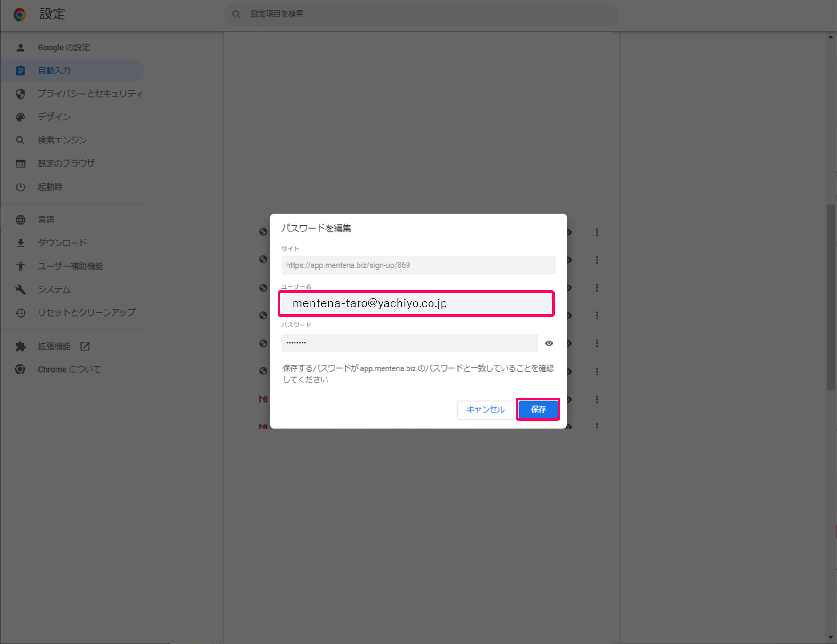Click the 言語 globe icon

tap(21, 220)
